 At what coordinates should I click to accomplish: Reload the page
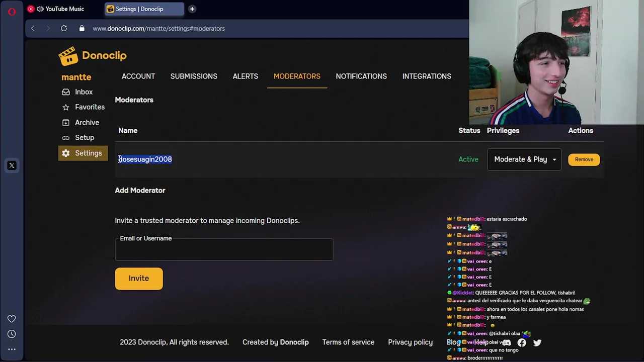(64, 28)
